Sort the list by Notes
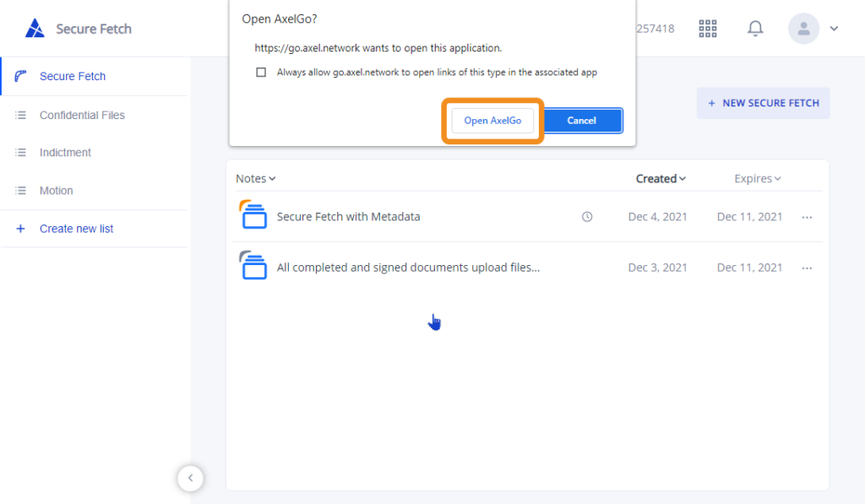This screenshot has height=504, width=865. [x=255, y=179]
